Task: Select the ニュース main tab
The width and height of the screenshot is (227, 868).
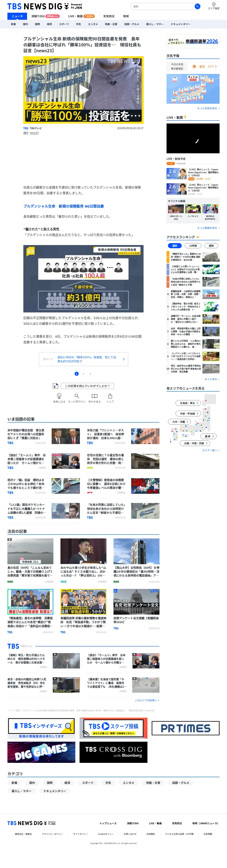Action: (x=17, y=16)
